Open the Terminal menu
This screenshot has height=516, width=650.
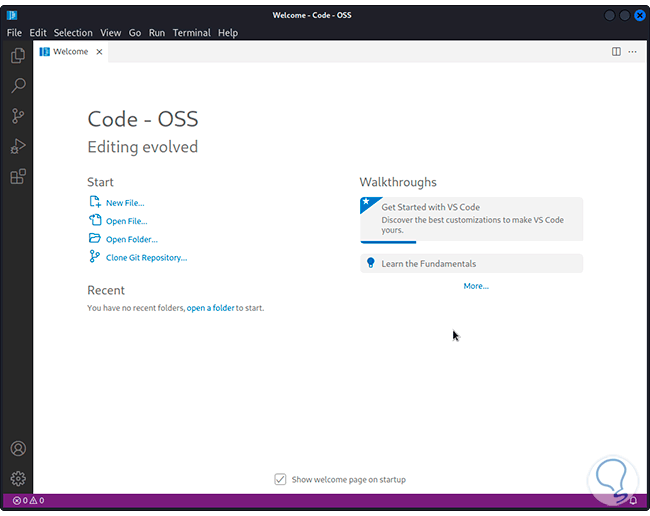[x=191, y=33]
